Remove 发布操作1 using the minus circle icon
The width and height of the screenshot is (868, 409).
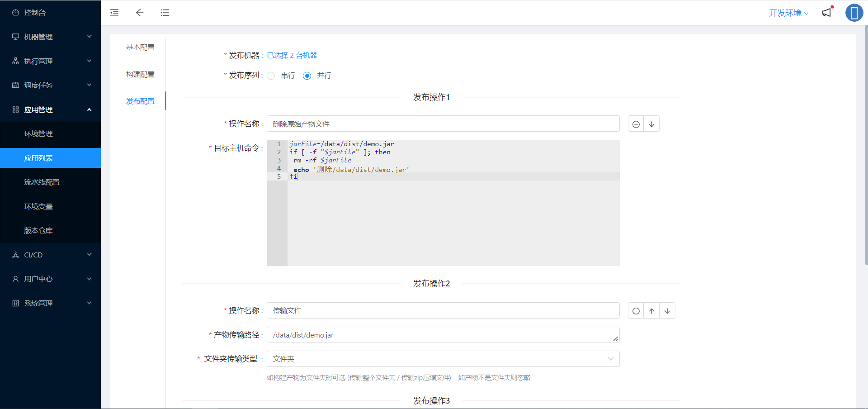(636, 124)
